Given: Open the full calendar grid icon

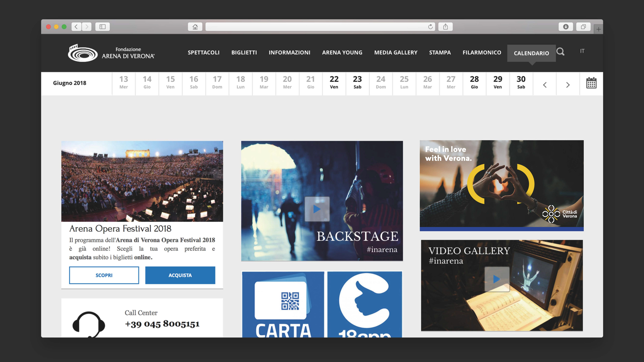Looking at the screenshot, I should 591,83.
